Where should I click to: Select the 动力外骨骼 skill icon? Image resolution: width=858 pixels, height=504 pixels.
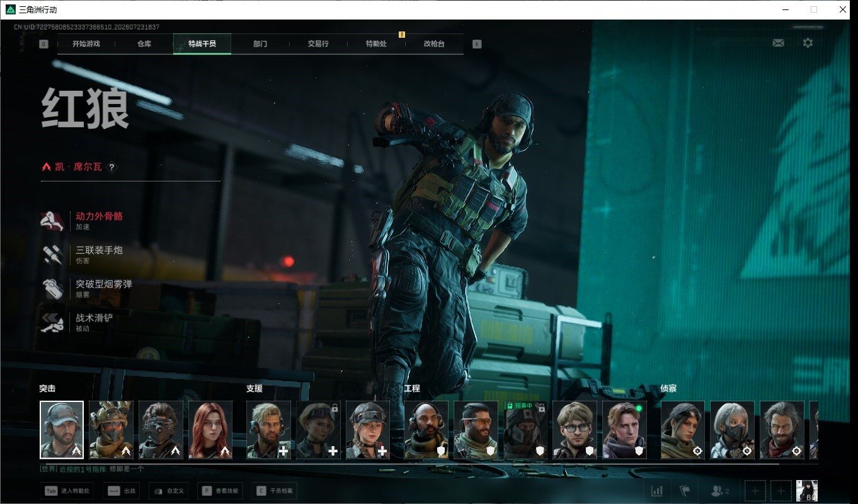[x=53, y=221]
